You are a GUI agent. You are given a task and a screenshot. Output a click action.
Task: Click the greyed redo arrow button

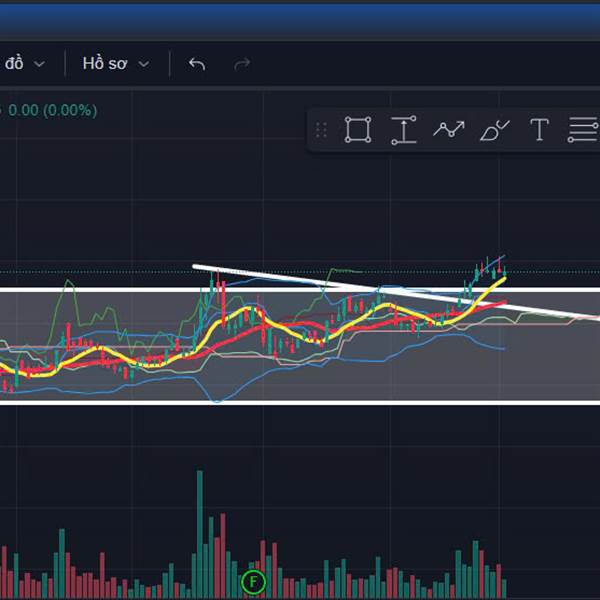[x=242, y=64]
